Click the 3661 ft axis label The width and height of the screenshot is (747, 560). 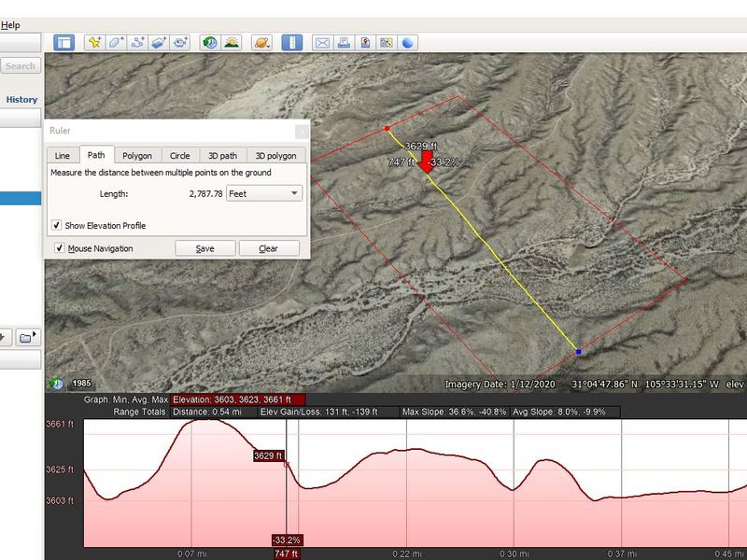[x=60, y=424]
